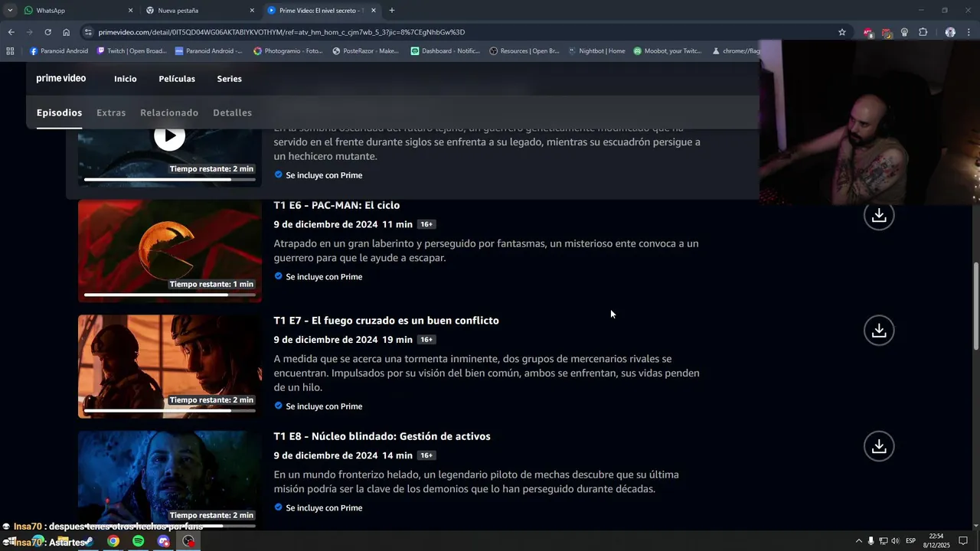The height and width of the screenshot is (551, 980).
Task: Show hidden system tray icons
Action: (858, 541)
